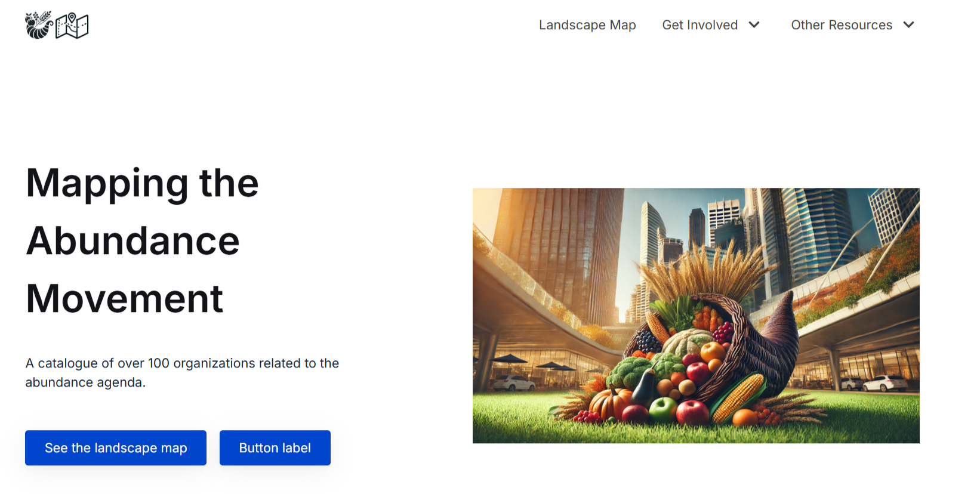Click the cornucopia and map site logo
980x494 pixels.
coord(57,25)
